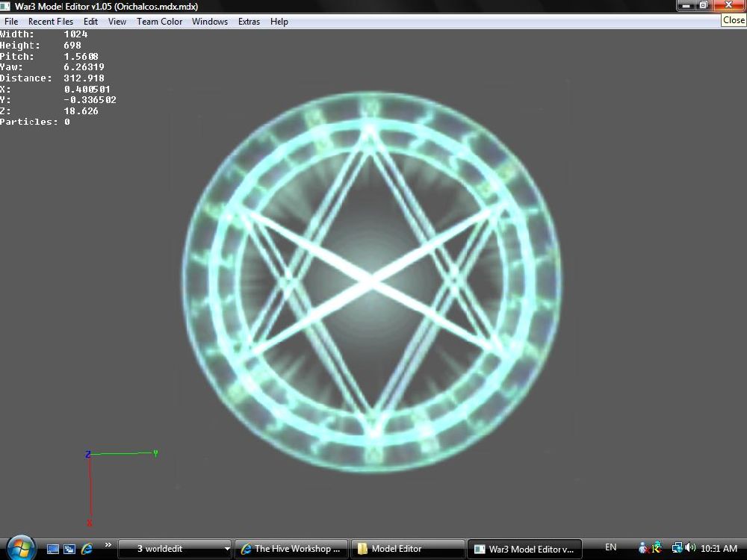This screenshot has width=747, height=560.
Task: Open the Extras menu
Action: click(x=249, y=22)
